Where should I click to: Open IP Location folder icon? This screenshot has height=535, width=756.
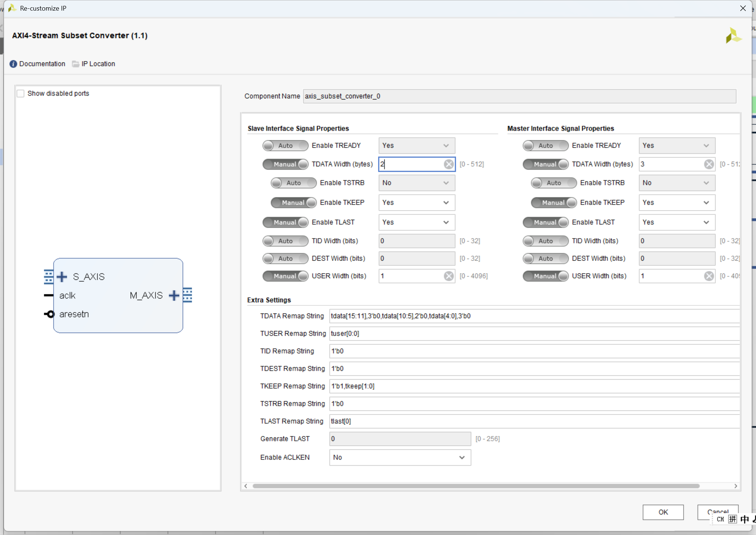tap(76, 64)
